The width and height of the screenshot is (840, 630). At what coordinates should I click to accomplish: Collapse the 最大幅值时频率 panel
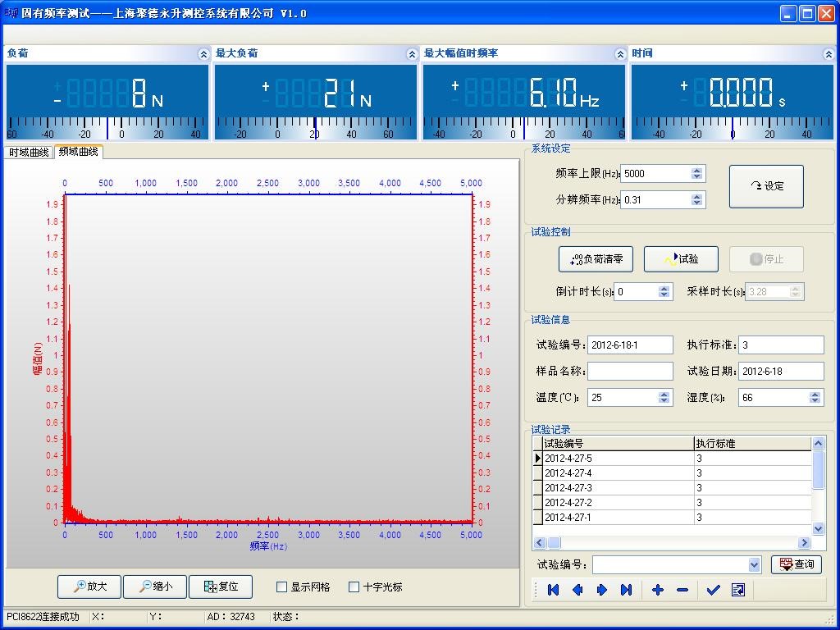[x=620, y=54]
